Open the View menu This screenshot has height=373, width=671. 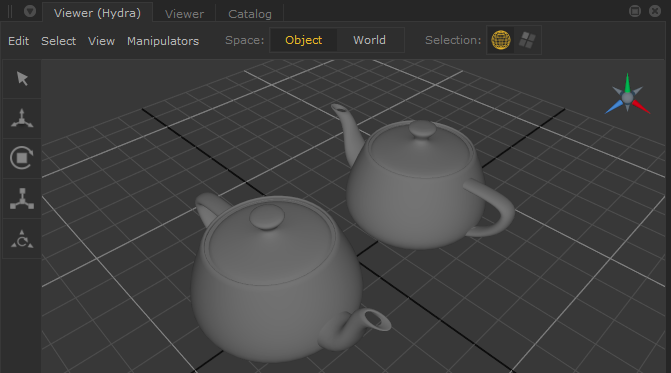click(101, 41)
